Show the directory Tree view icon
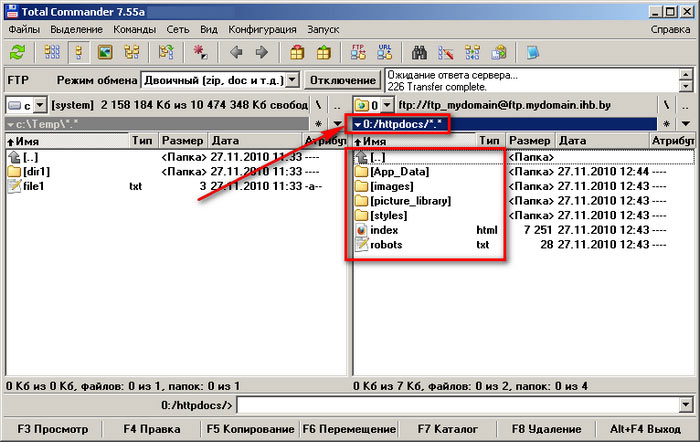 131,53
